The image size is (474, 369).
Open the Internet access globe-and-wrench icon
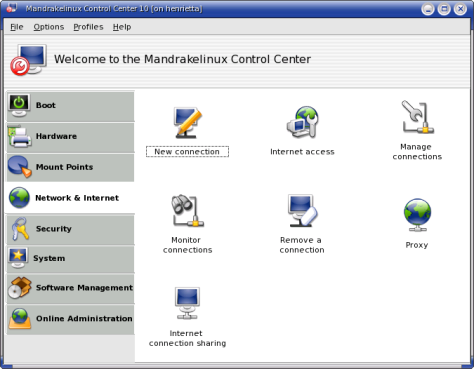[x=303, y=122]
